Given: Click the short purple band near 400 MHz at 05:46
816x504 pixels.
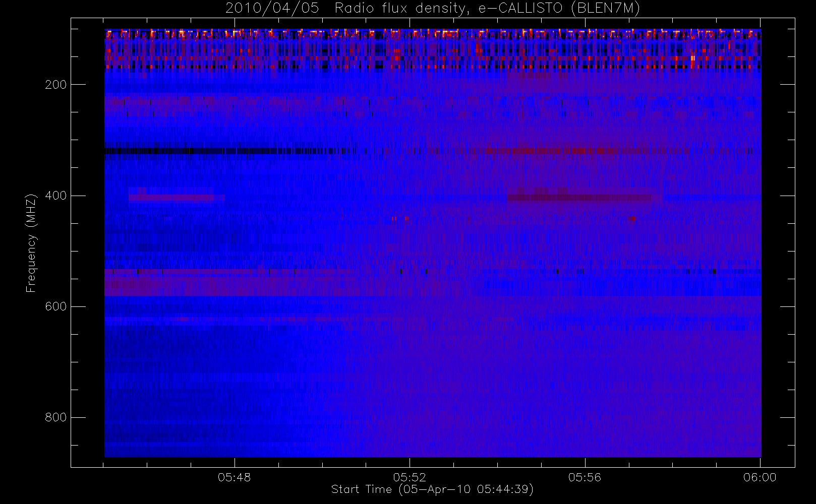Looking at the screenshot, I should (x=177, y=198).
